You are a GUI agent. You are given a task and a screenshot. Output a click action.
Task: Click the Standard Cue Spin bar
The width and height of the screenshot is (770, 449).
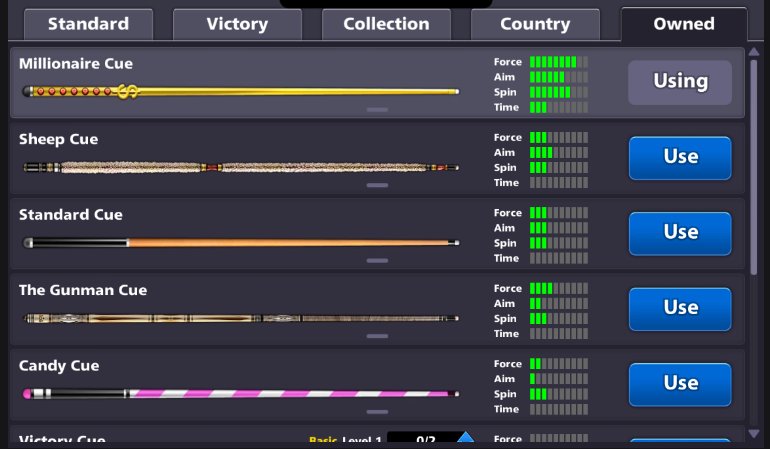tap(559, 243)
